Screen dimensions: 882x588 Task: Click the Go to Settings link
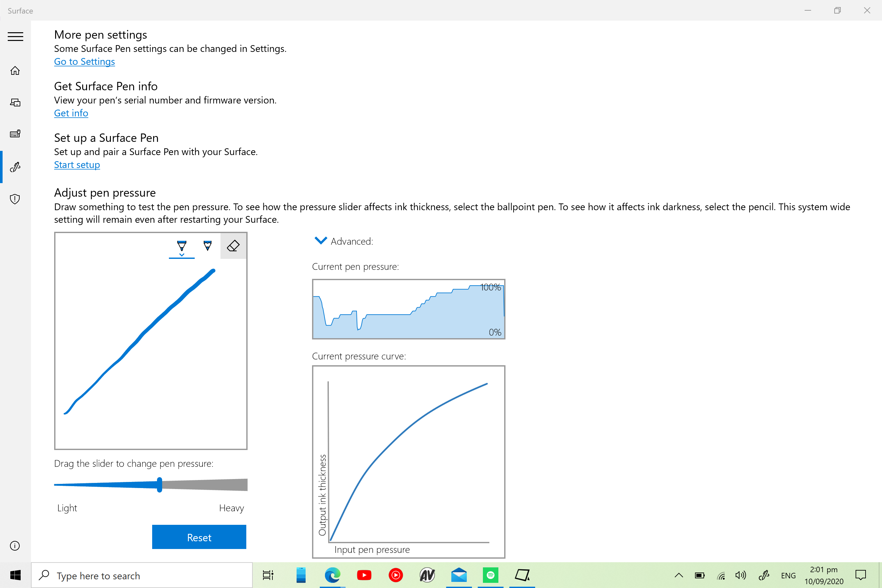84,62
